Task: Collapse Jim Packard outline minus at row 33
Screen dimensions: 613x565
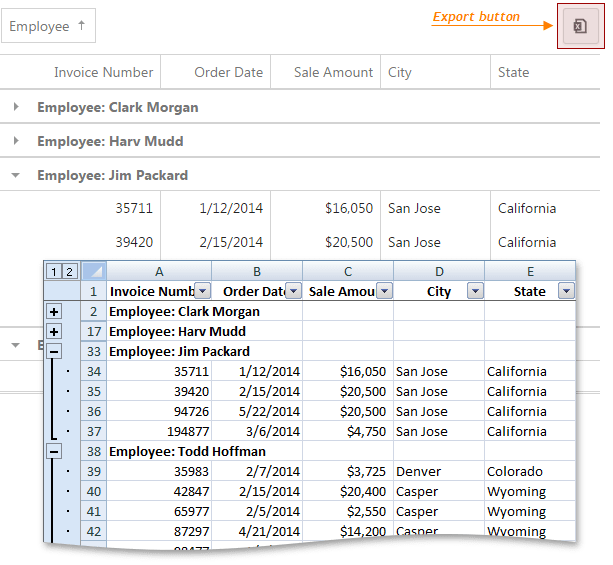Action: [x=54, y=351]
